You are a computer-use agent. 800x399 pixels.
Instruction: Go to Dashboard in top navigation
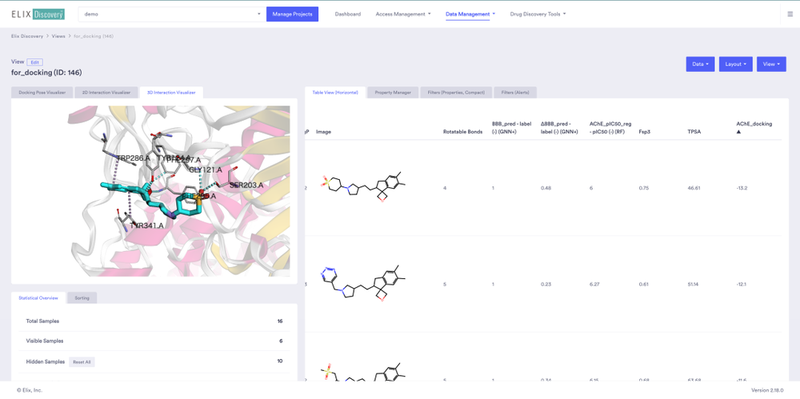347,14
